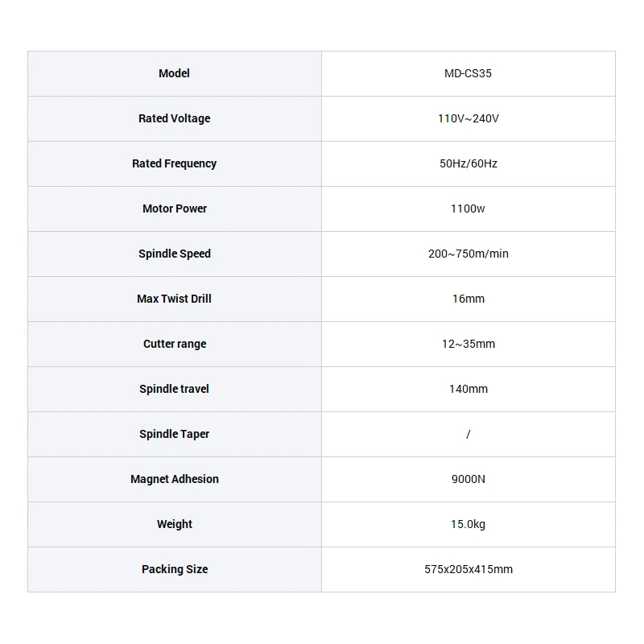644x644 pixels.
Task: Click the Motor Power label
Action: point(174,208)
